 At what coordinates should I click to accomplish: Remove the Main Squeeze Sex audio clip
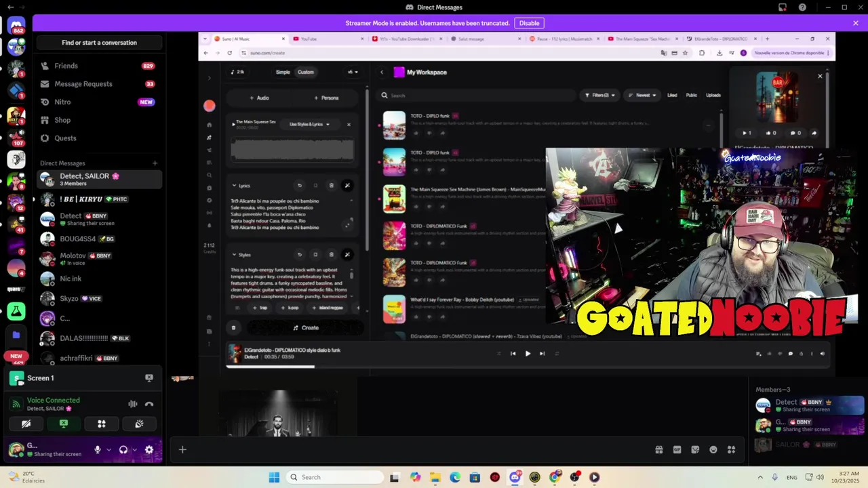click(349, 124)
